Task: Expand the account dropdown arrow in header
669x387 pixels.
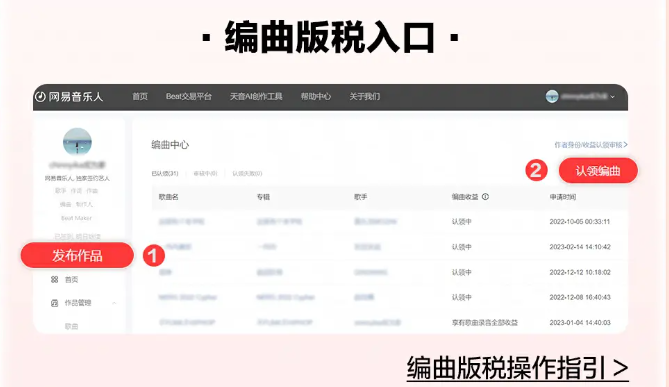Action: coord(613,97)
